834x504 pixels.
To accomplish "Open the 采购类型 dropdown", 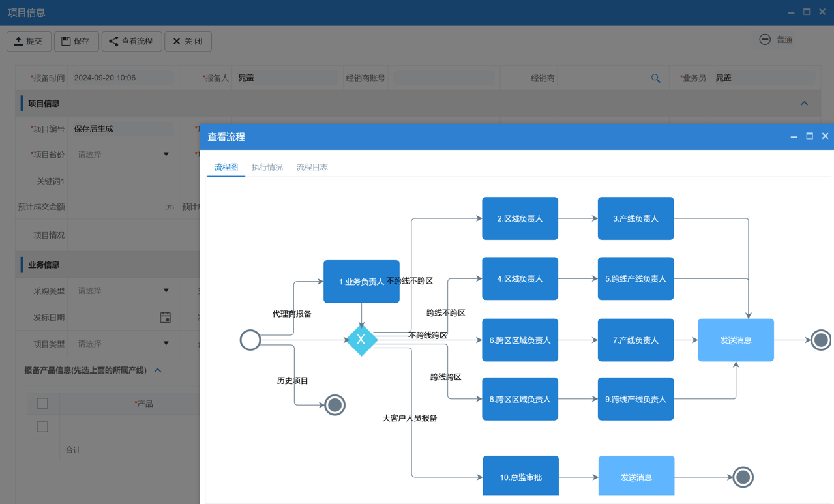I will coord(166,291).
